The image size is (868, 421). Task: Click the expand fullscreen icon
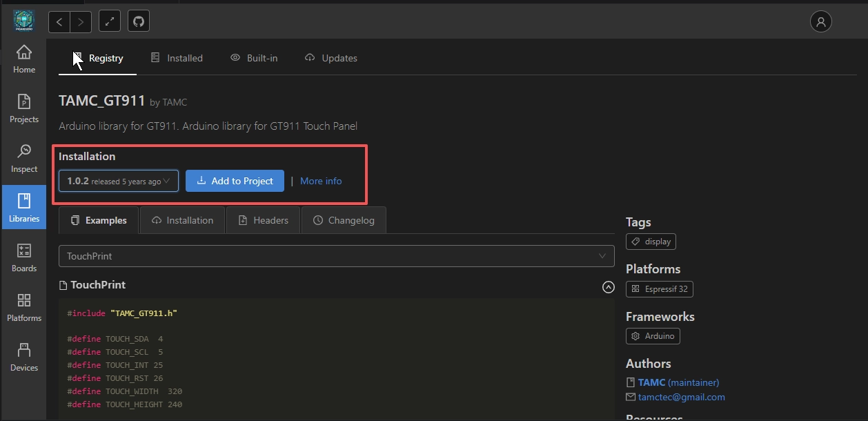(x=110, y=21)
